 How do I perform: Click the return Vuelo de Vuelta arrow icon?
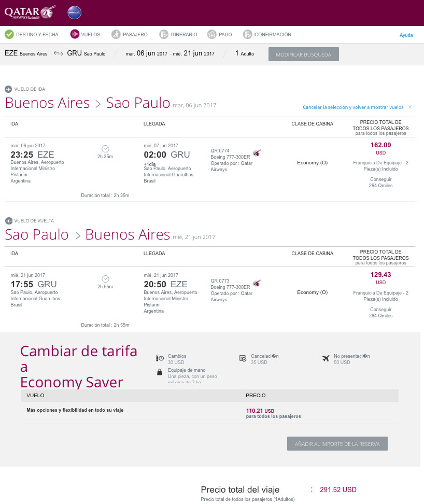pos(9,221)
